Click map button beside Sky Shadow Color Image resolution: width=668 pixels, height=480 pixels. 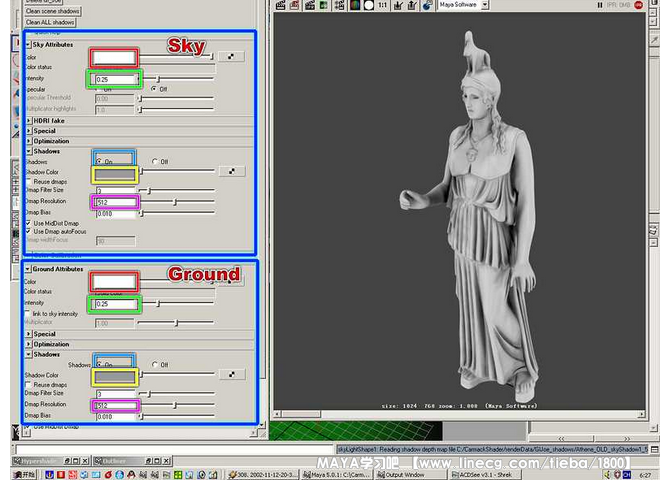coord(231,171)
